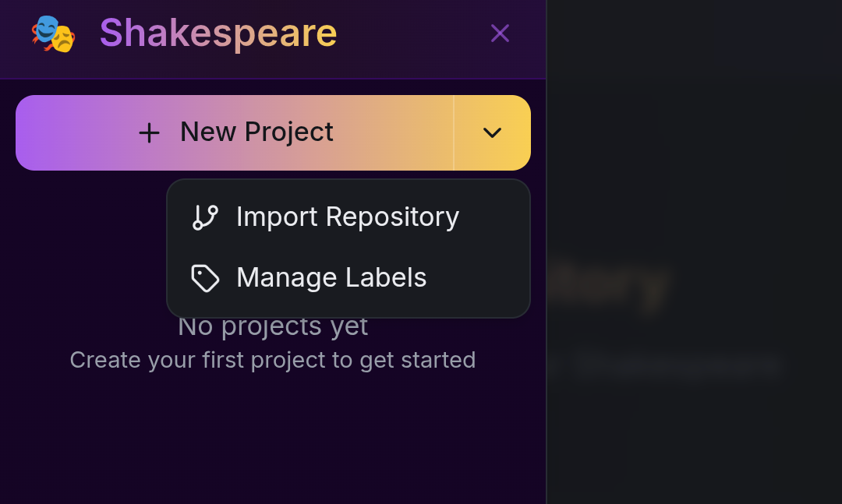Click the purple-to-yellow gradient action bar
The width and height of the screenshot is (842, 504).
(234, 132)
